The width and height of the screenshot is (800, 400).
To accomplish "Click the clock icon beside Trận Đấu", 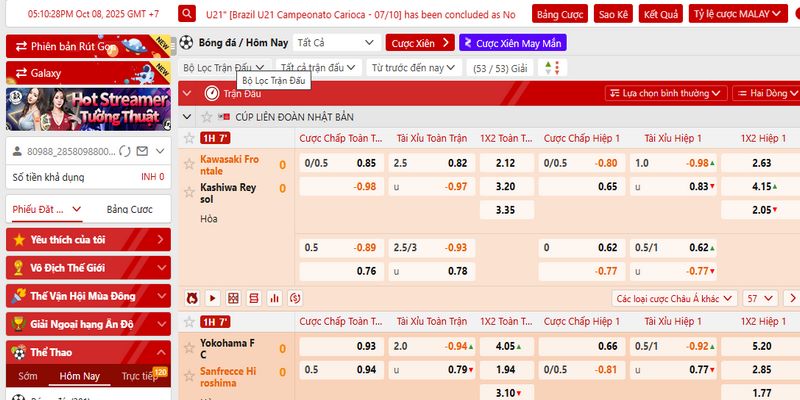I will [211, 92].
